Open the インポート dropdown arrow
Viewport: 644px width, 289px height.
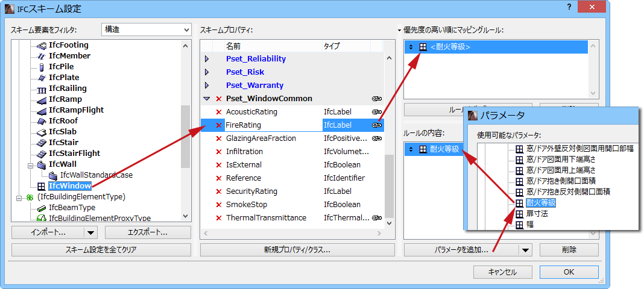(90, 232)
